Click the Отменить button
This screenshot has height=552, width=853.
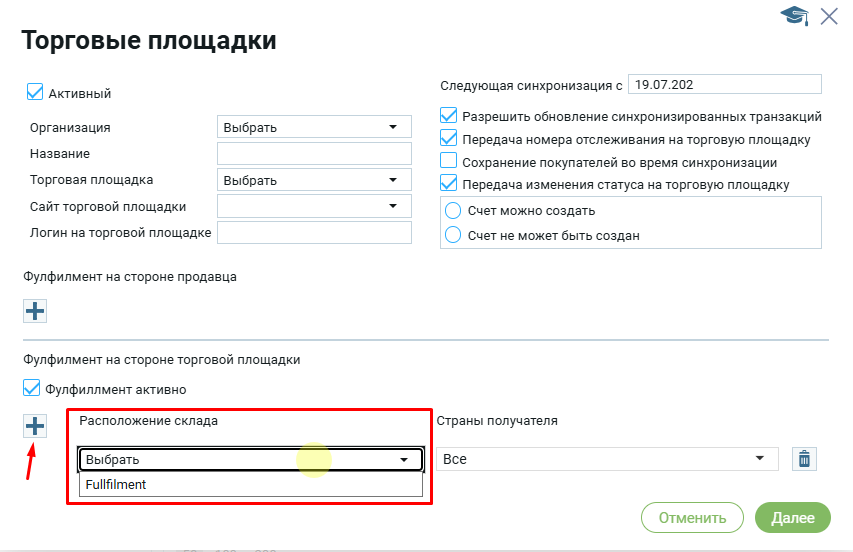coord(692,518)
